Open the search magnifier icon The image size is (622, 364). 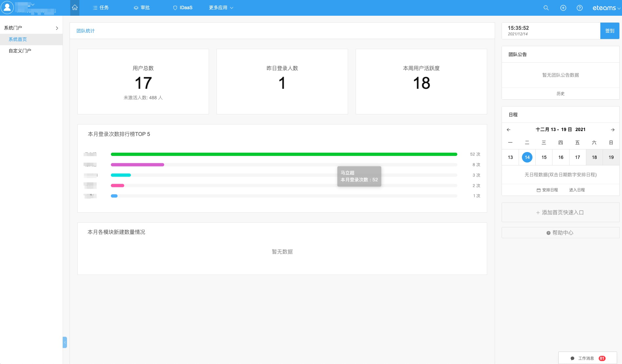pyautogui.click(x=546, y=8)
